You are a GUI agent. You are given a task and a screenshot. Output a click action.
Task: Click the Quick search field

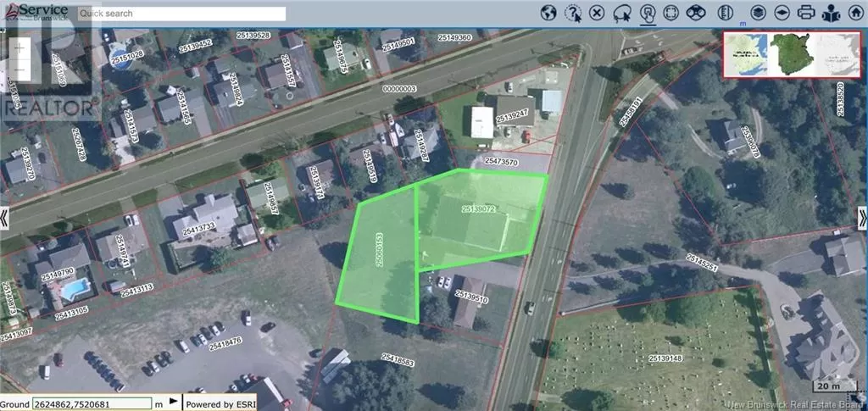(x=181, y=14)
